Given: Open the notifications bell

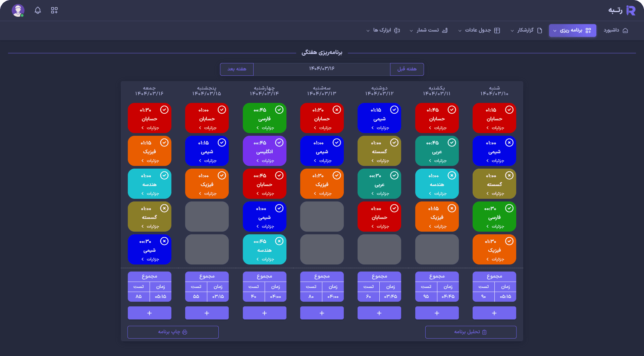Looking at the screenshot, I should pyautogui.click(x=38, y=10).
